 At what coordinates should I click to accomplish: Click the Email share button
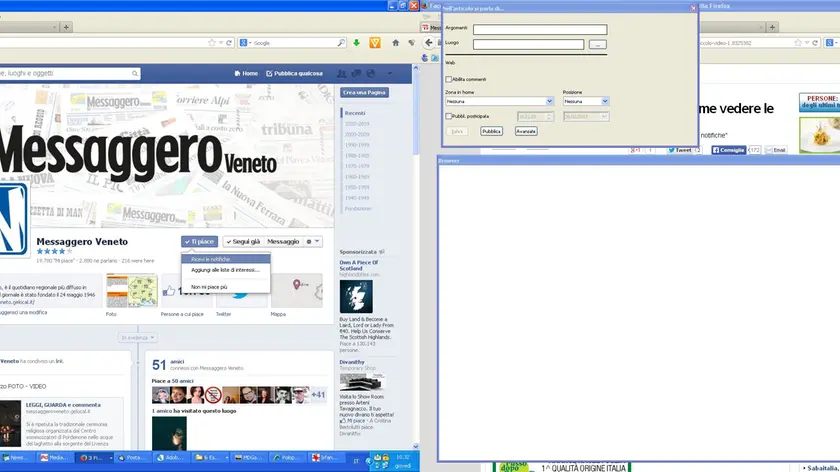pos(776,150)
